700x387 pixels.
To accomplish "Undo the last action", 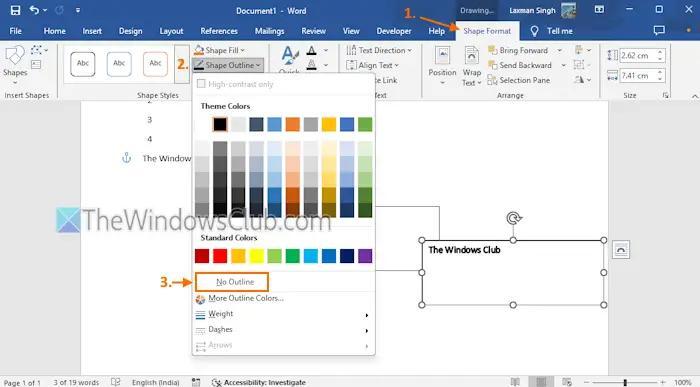I will (x=34, y=10).
